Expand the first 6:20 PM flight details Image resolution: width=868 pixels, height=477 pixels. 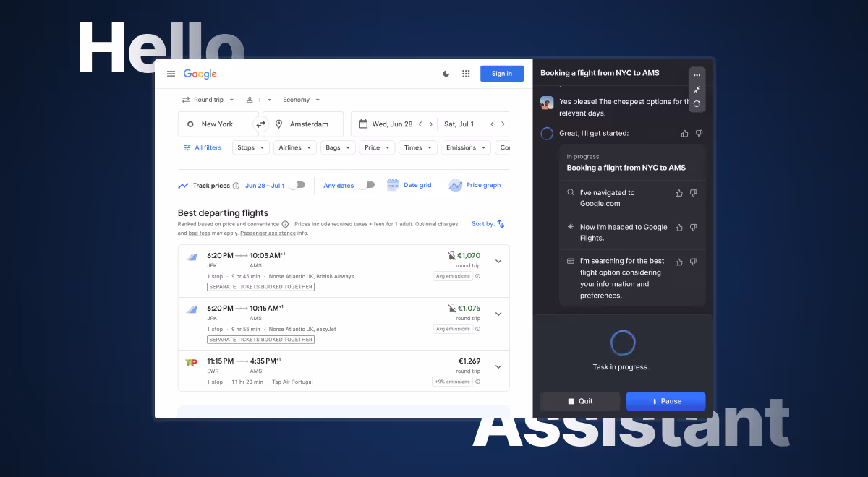[x=498, y=261]
